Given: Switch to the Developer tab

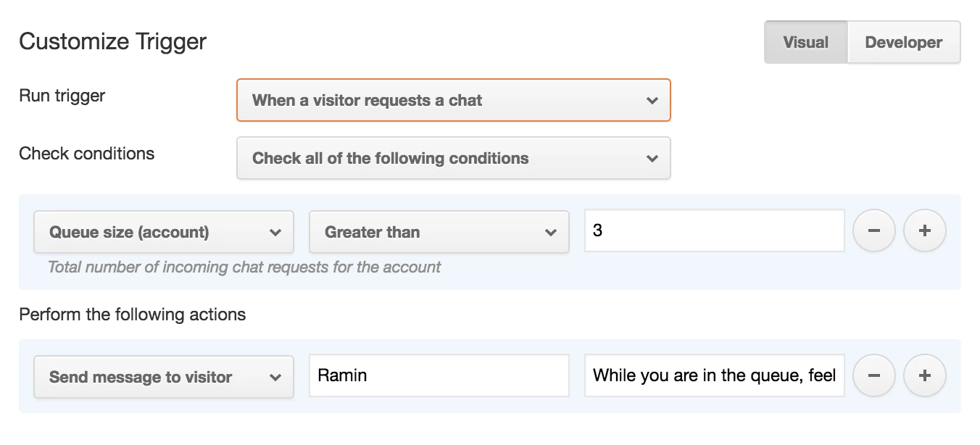Looking at the screenshot, I should (x=903, y=42).
